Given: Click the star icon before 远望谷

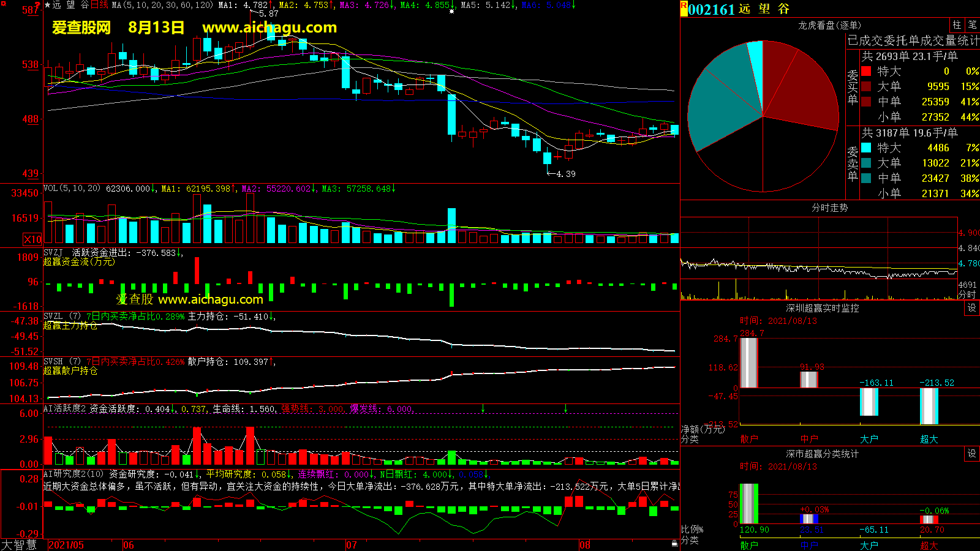Looking at the screenshot, I should (x=47, y=5).
